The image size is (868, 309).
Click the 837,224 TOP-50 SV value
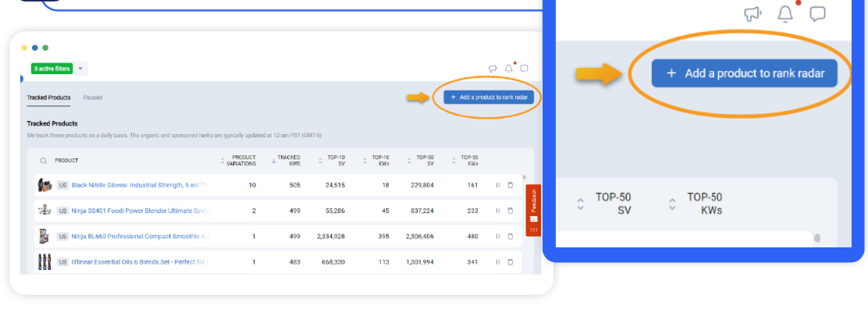[422, 211]
